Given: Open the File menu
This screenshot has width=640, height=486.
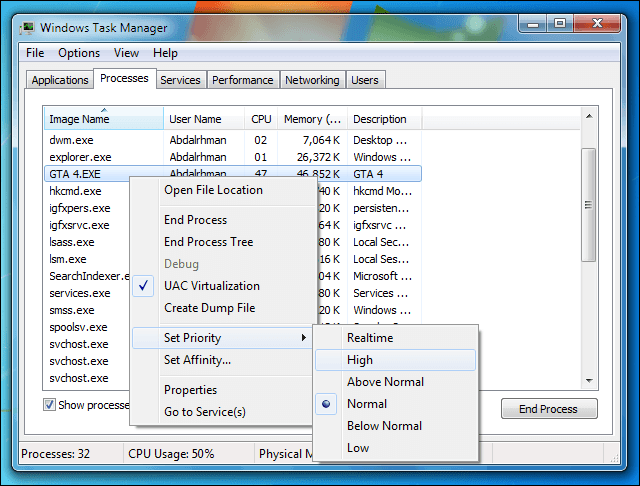Looking at the screenshot, I should pos(35,53).
